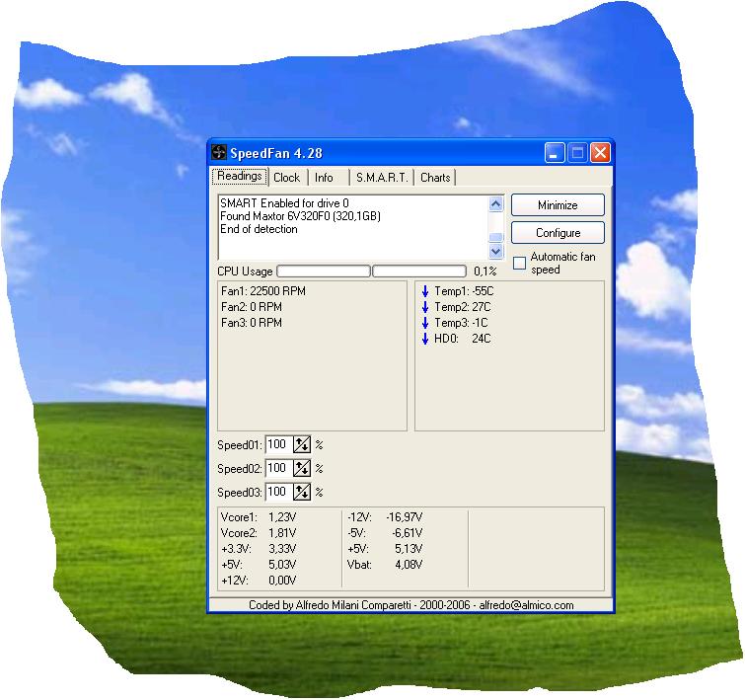The height and width of the screenshot is (700, 745).
Task: Click the 'Temp3: -1C' reading
Action: click(461, 323)
